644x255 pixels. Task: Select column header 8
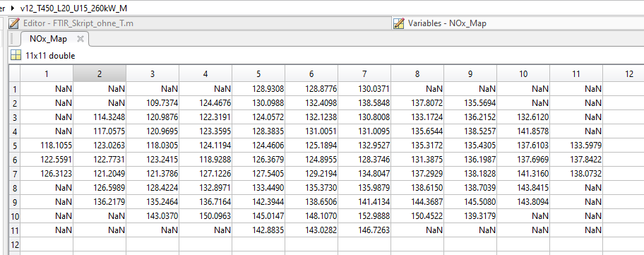417,74
